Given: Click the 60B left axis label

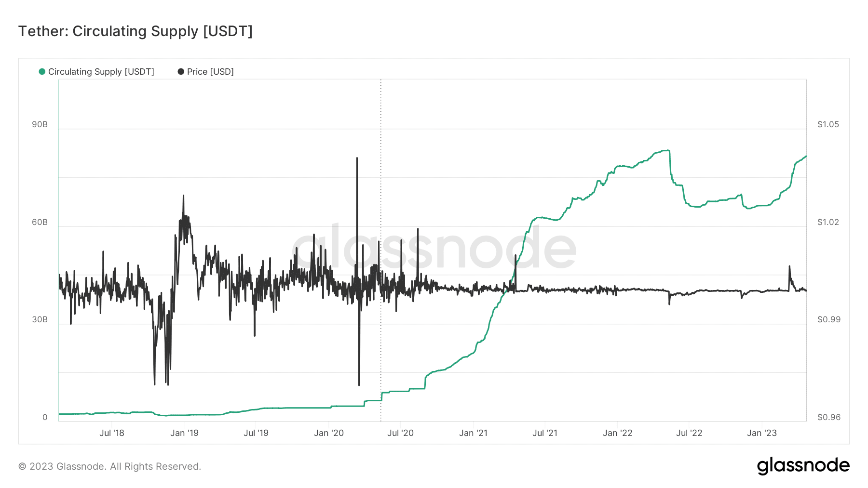Looking at the screenshot, I should click(x=40, y=222).
